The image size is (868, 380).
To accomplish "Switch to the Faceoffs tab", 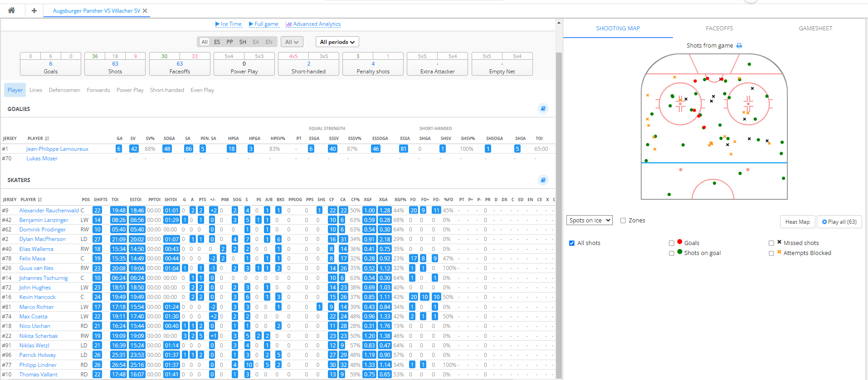I will click(x=719, y=29).
